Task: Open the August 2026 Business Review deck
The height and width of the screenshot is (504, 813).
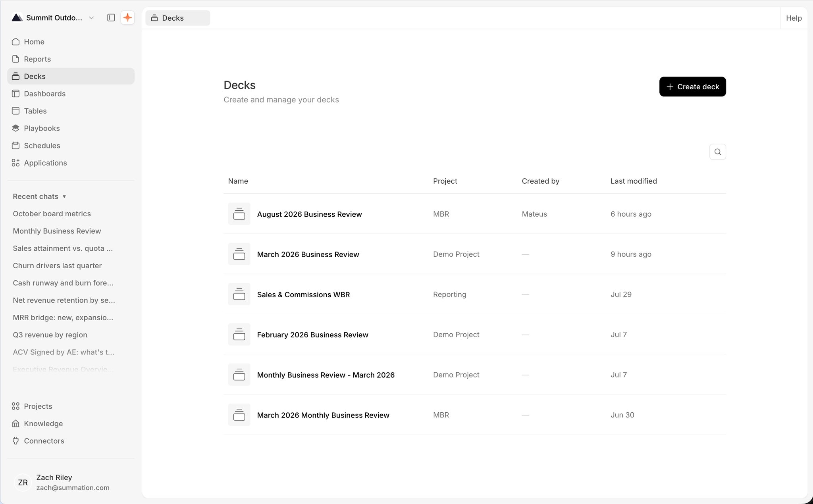Action: [309, 214]
